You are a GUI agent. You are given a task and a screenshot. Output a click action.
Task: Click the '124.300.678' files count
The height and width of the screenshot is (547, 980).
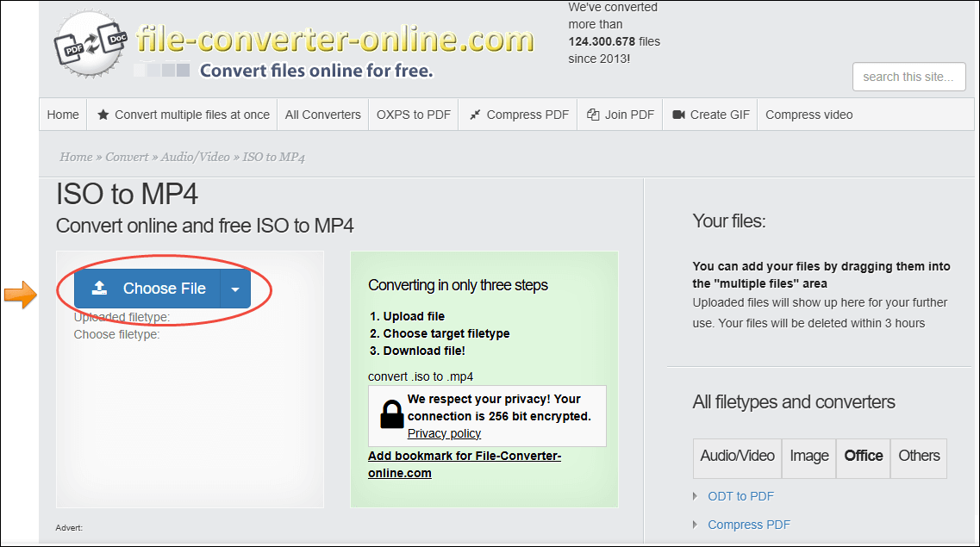[602, 41]
